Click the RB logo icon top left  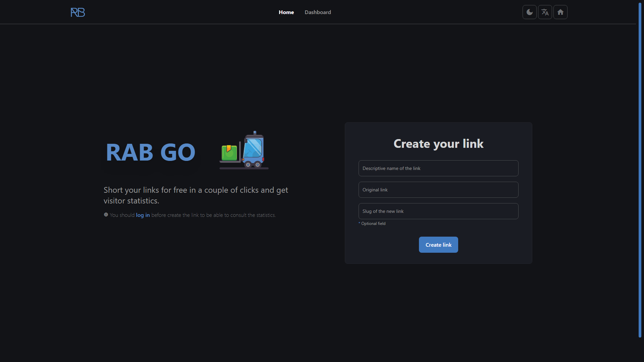78,12
